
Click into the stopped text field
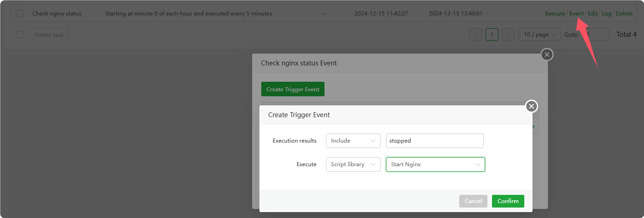[x=435, y=141]
